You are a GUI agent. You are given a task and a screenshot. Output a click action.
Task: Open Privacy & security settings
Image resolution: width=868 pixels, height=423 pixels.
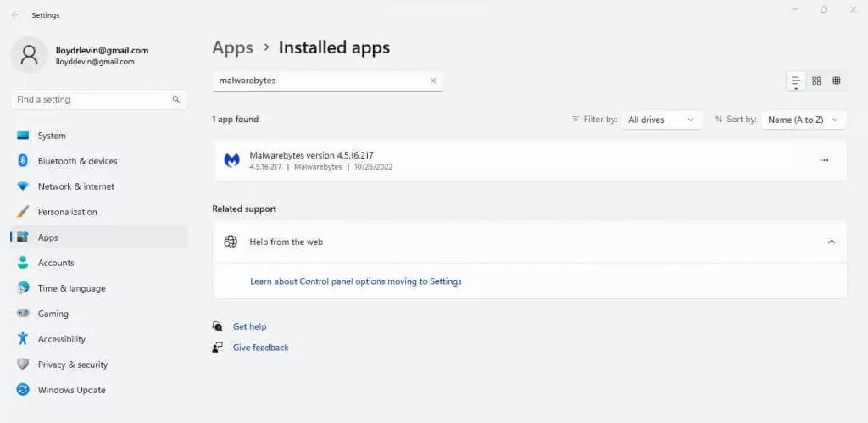point(100,365)
